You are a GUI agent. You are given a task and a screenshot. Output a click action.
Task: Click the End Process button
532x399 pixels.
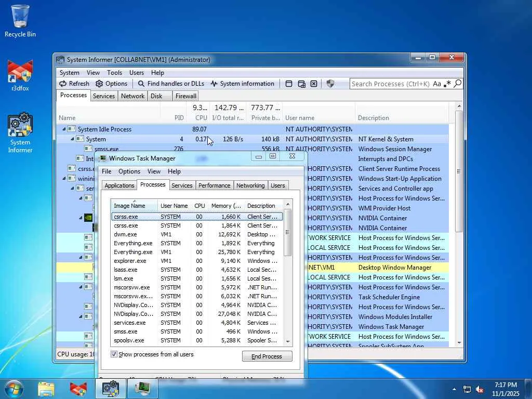tap(267, 356)
